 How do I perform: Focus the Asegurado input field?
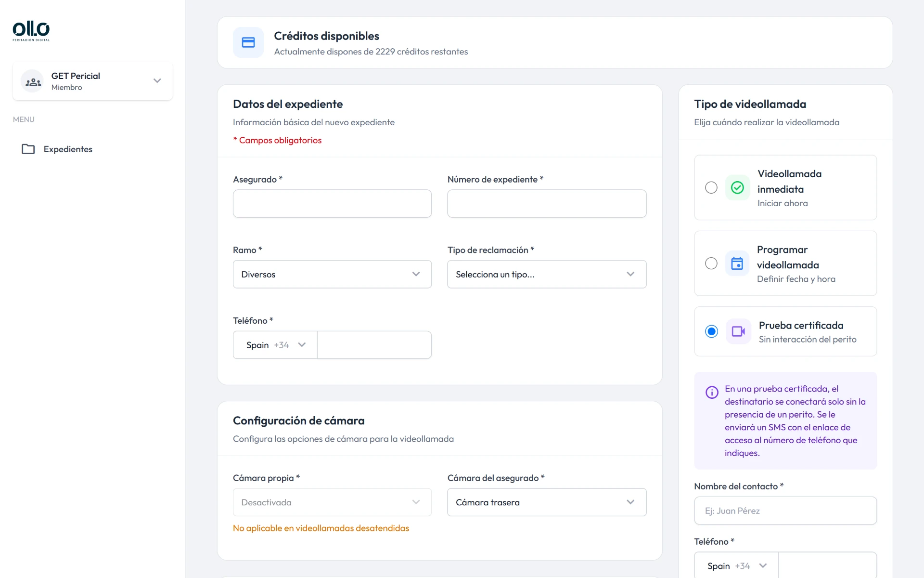(x=332, y=203)
